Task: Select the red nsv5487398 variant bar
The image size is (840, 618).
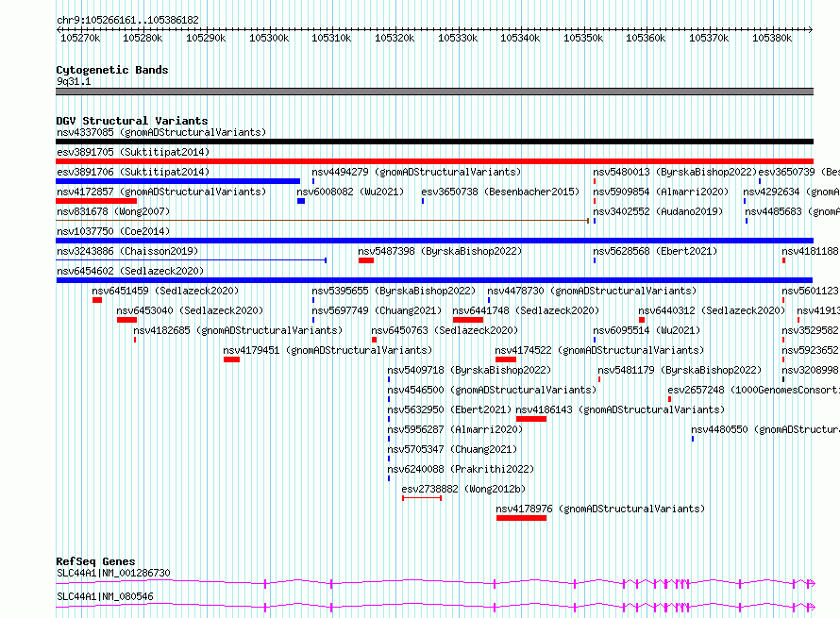Action: pos(366,260)
